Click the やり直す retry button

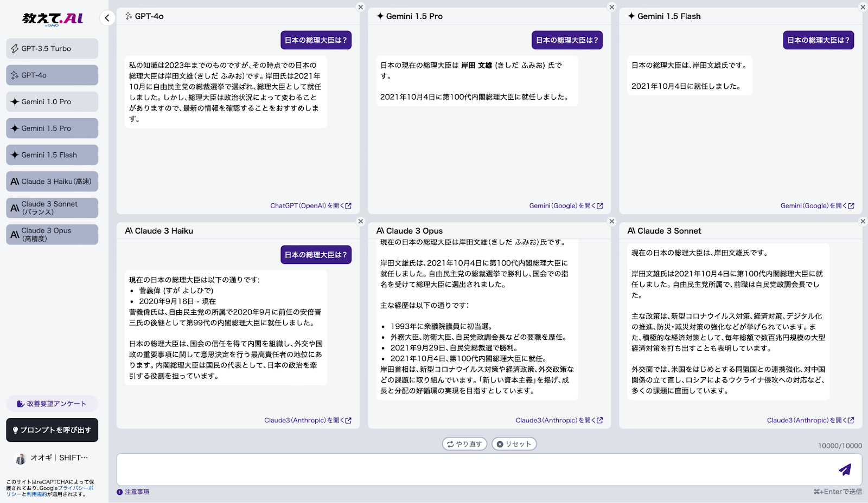[464, 444]
